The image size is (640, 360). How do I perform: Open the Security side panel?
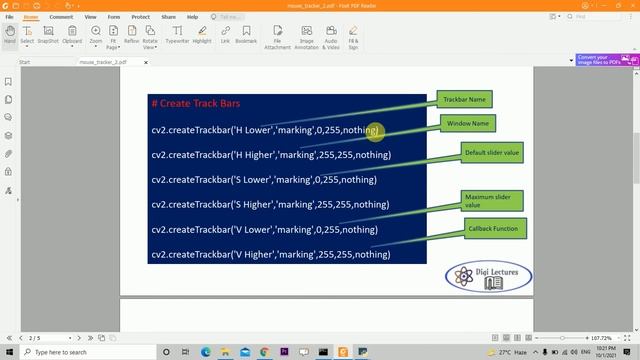[8, 172]
